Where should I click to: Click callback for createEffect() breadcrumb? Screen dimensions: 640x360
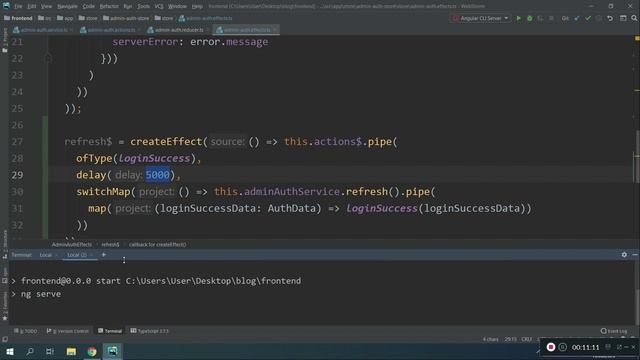158,244
